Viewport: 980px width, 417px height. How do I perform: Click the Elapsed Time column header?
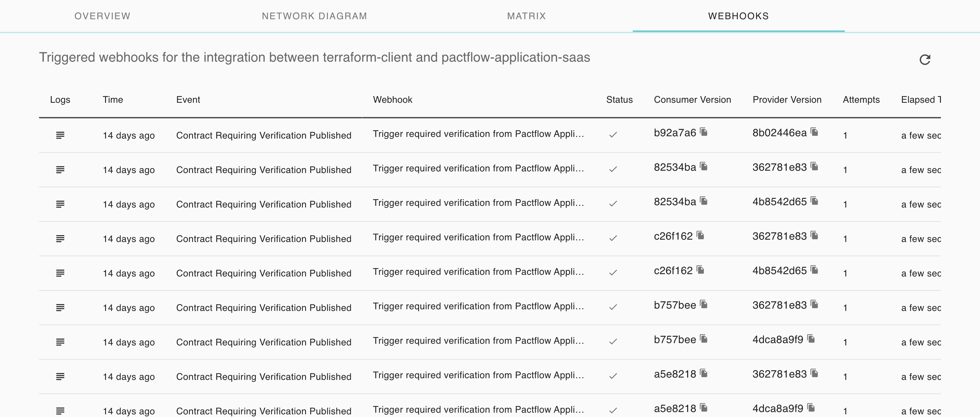pos(921,100)
